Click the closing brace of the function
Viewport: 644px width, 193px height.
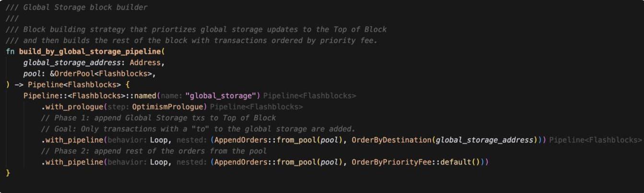[8, 173]
